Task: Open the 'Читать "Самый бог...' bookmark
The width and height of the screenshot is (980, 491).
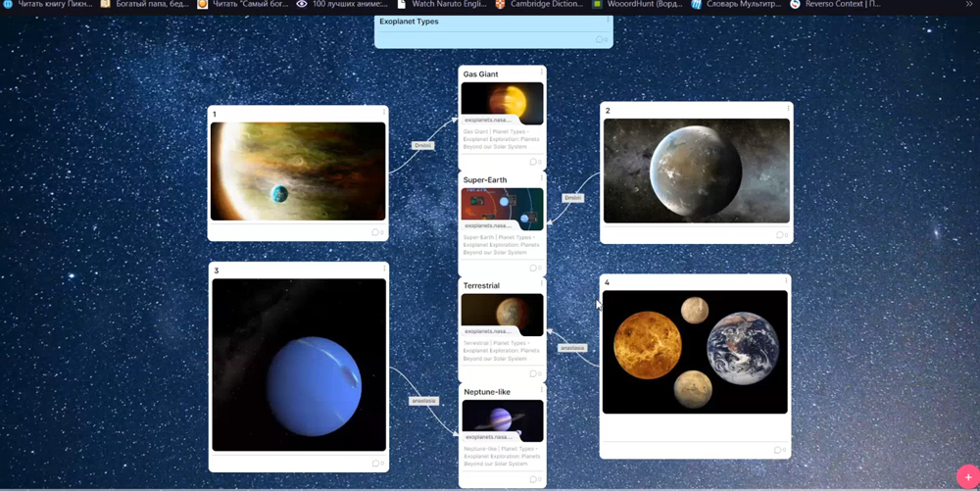Action: click(x=242, y=4)
